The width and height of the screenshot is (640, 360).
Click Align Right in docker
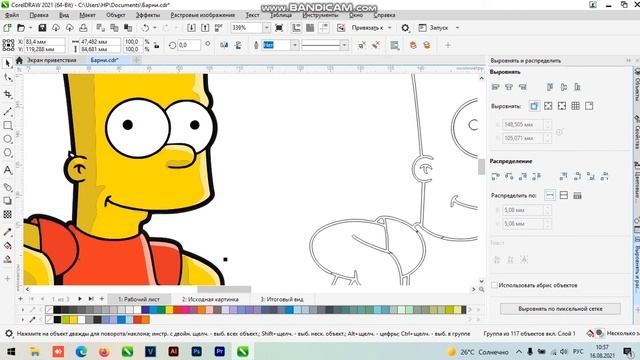point(523,87)
